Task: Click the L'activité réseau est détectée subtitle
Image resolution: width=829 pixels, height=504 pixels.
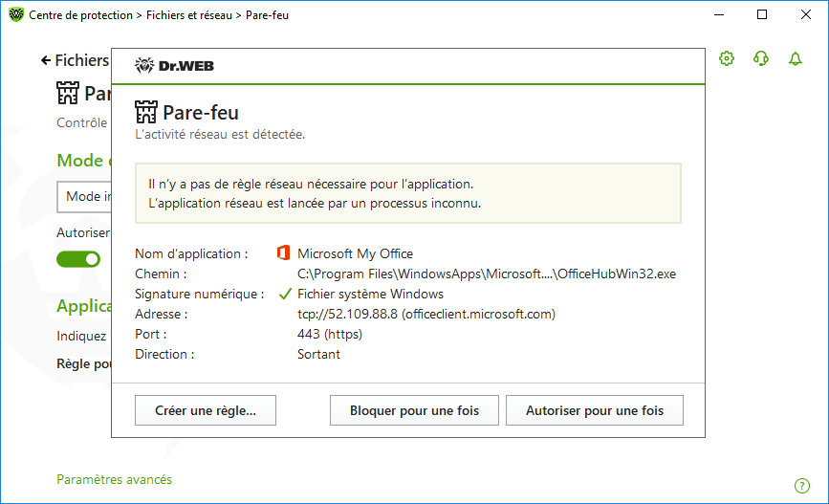Action: coord(220,134)
